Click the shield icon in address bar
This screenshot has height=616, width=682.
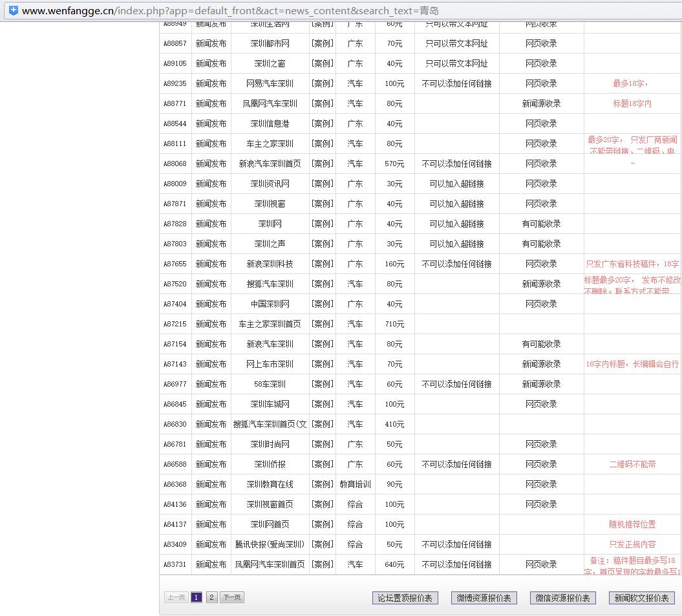click(14, 10)
